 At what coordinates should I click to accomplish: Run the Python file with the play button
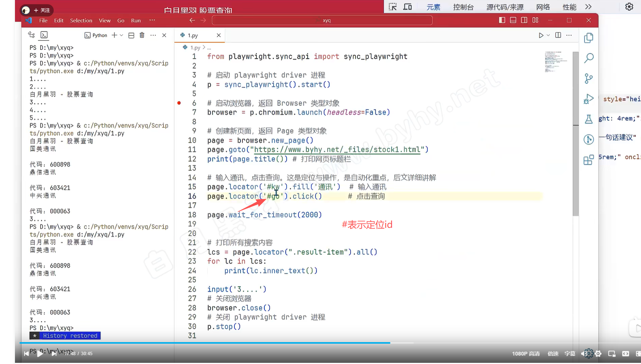pos(541,35)
